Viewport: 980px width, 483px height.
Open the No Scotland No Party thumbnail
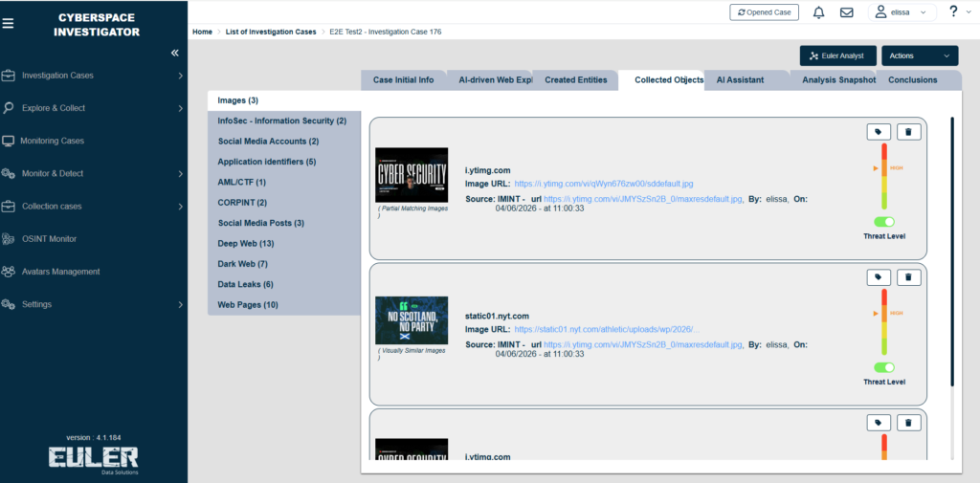pos(412,320)
